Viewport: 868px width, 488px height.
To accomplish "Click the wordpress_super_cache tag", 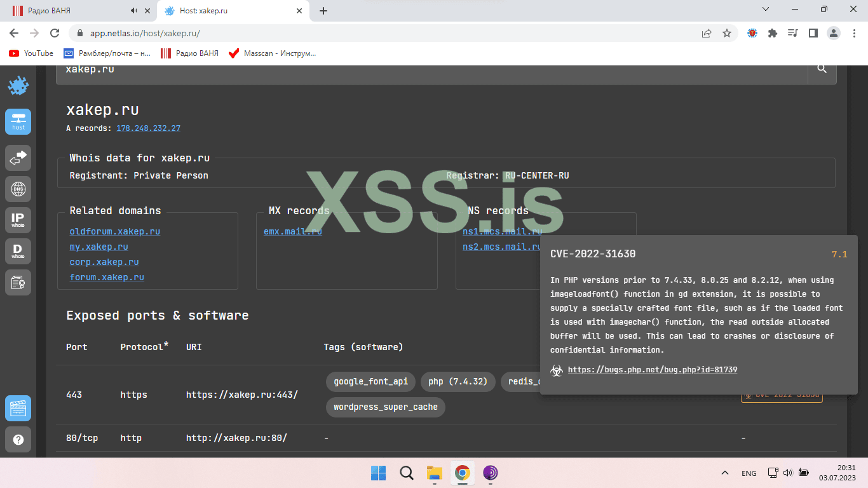I will [386, 407].
